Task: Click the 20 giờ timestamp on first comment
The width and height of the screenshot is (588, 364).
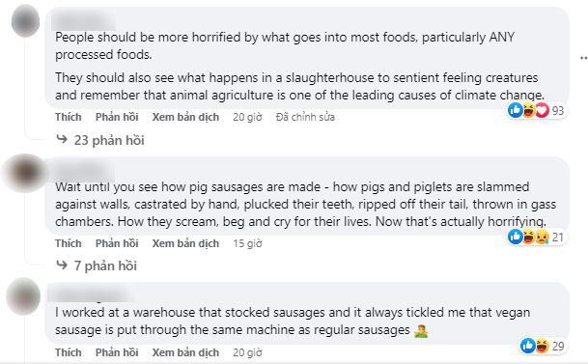Action: pos(247,117)
